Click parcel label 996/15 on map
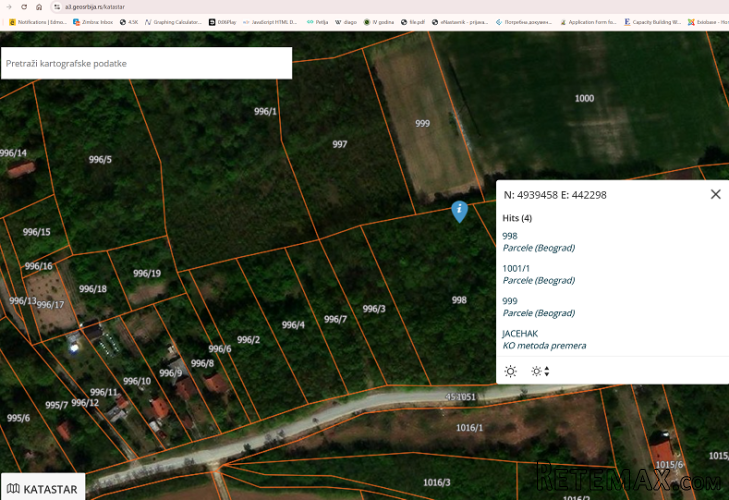 coord(36,232)
